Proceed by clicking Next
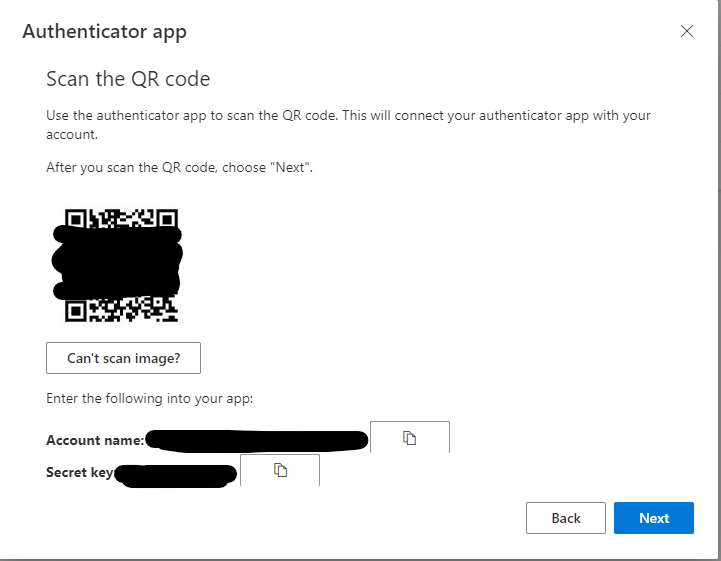The height and width of the screenshot is (561, 721). tap(653, 518)
